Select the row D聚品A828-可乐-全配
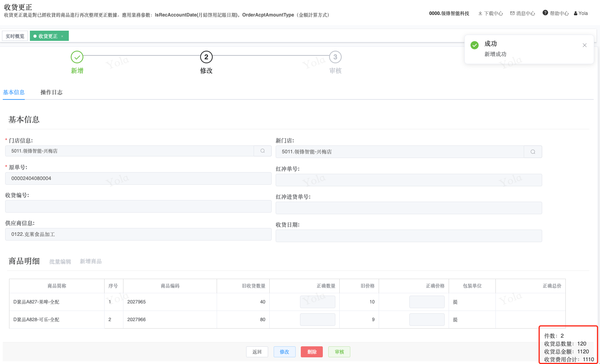 [x=287, y=320]
